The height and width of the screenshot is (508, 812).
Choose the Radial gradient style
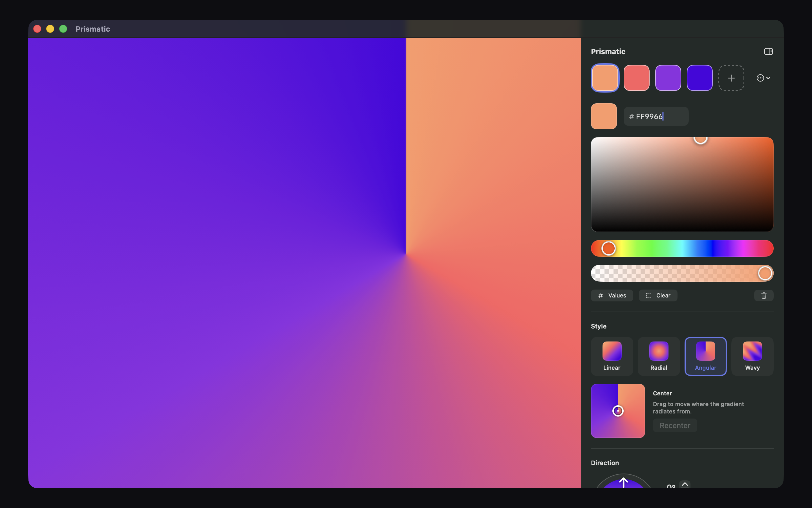[659, 356]
